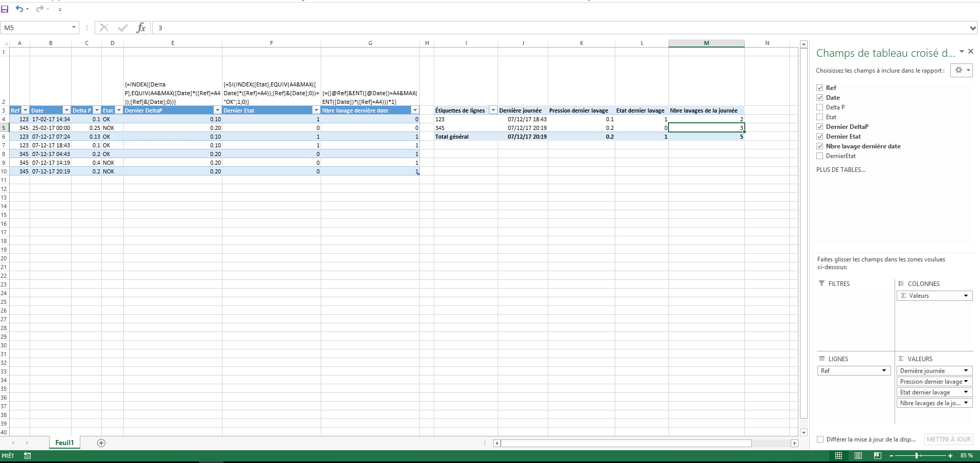Click the formula bar input showing 3

pyautogui.click(x=560, y=28)
